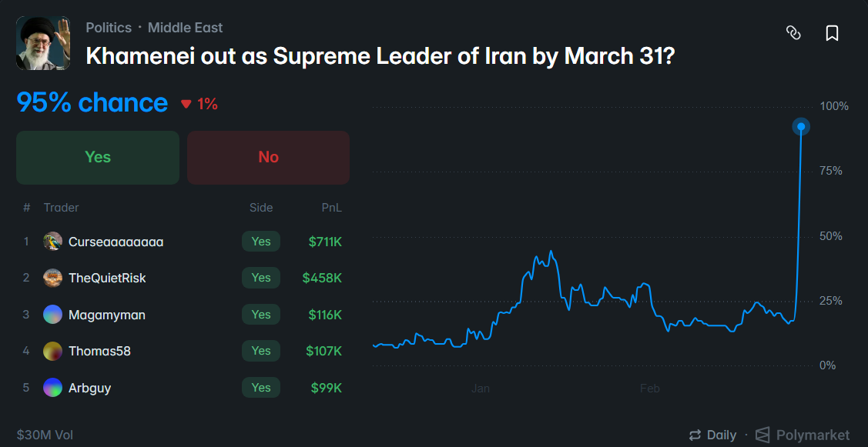Viewport: 868px width, 447px height.
Task: Sort the table by Side column
Action: [x=261, y=208]
